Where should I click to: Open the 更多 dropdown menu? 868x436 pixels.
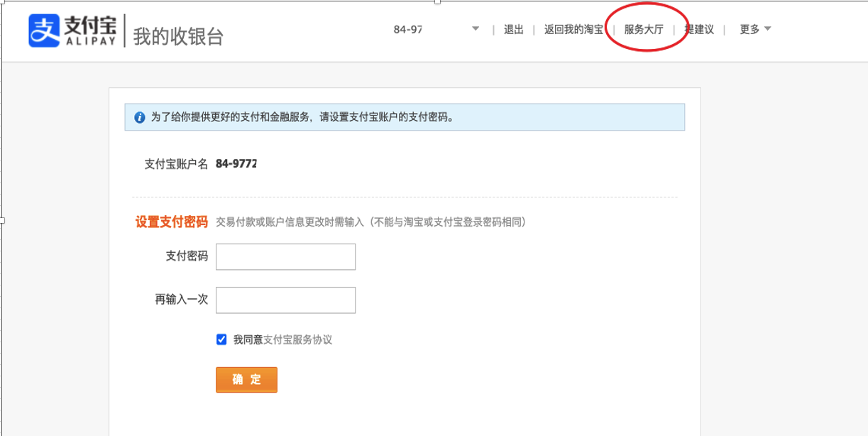coord(754,30)
